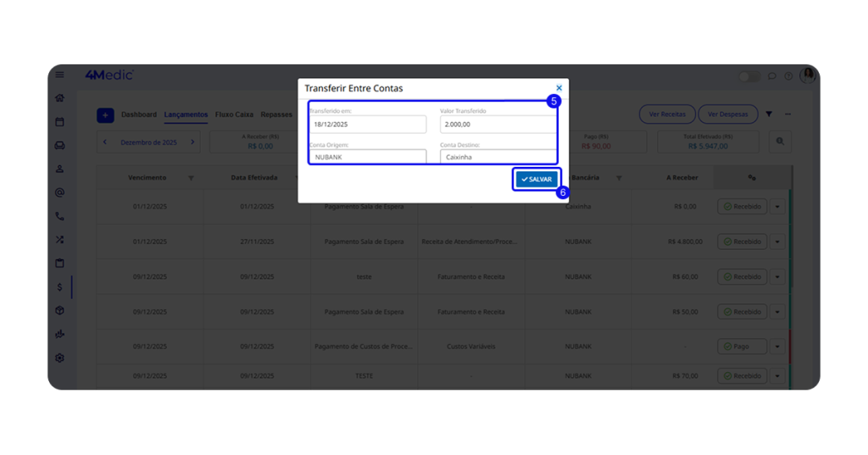This screenshot has width=868, height=455.
Task: Click the Vencimento column filter icon
Action: tap(191, 178)
